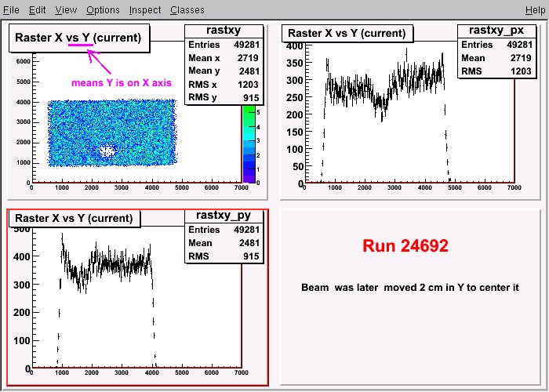Click the 6000 y-axis label of the top-left plot
The width and height of the screenshot is (549, 392).
24,62
